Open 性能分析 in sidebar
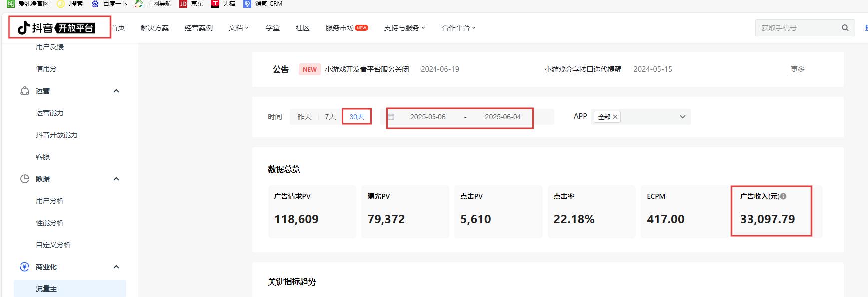 click(x=50, y=223)
